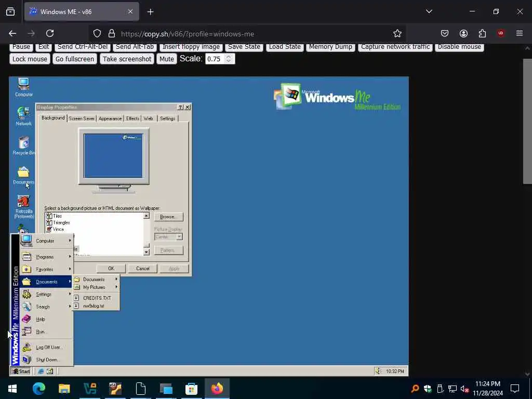Open Computer entry in Start menu
This screenshot has width=532, height=399.
click(x=46, y=241)
